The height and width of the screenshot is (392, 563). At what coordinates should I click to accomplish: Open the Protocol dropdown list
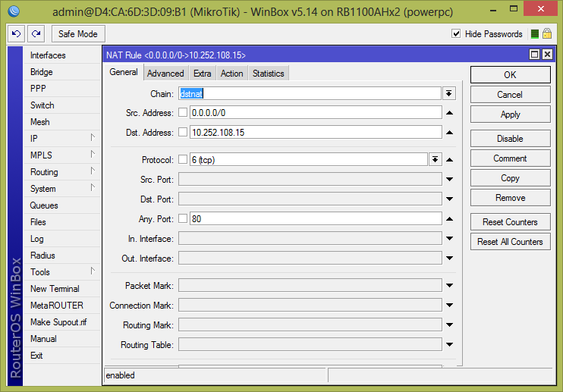coord(435,159)
